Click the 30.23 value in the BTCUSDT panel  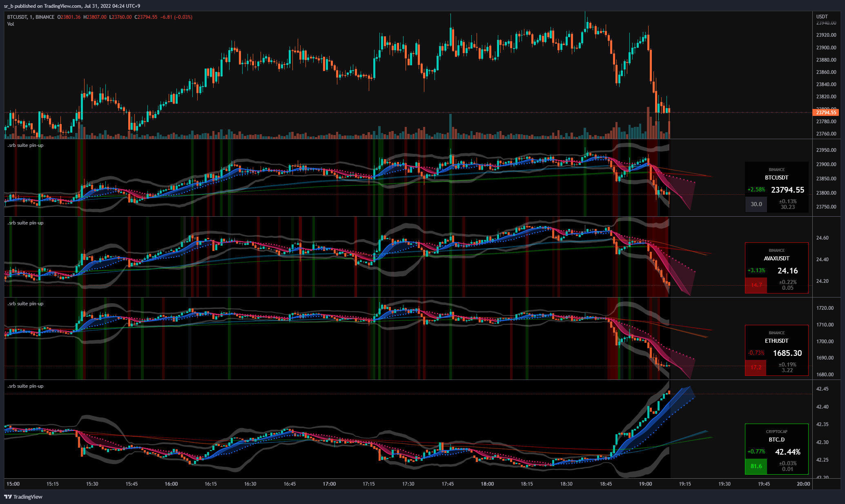(x=788, y=207)
